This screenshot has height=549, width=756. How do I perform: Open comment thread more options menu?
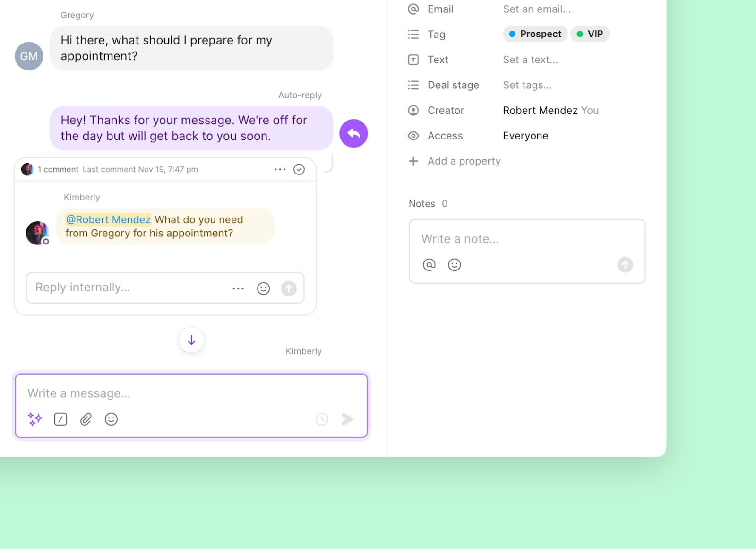point(280,169)
